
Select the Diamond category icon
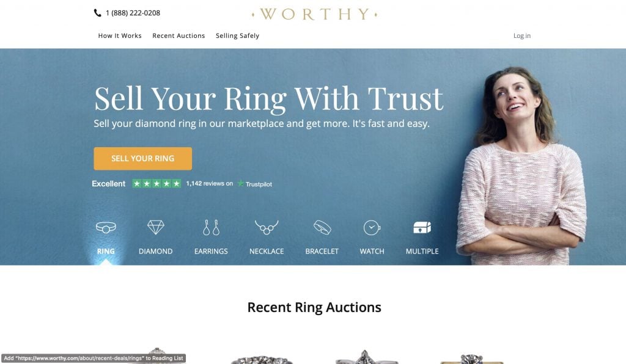point(156,227)
